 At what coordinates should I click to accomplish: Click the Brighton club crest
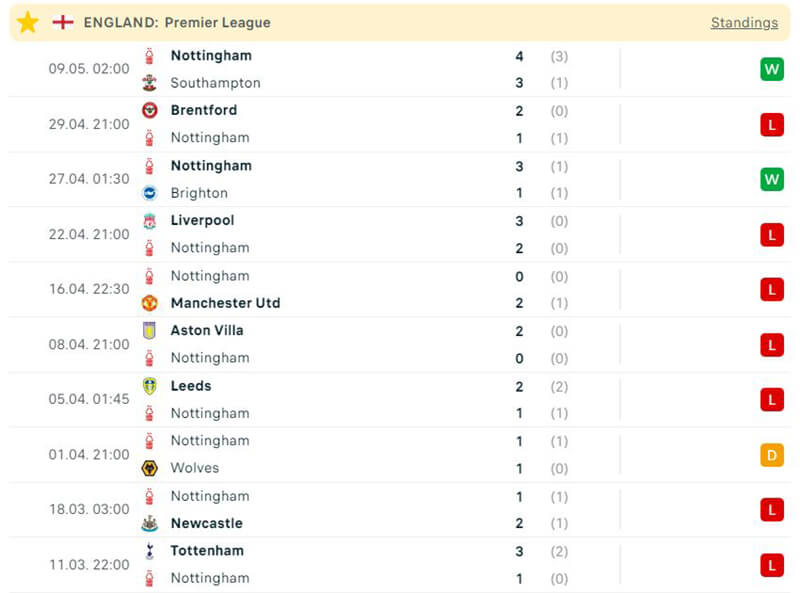[150, 193]
